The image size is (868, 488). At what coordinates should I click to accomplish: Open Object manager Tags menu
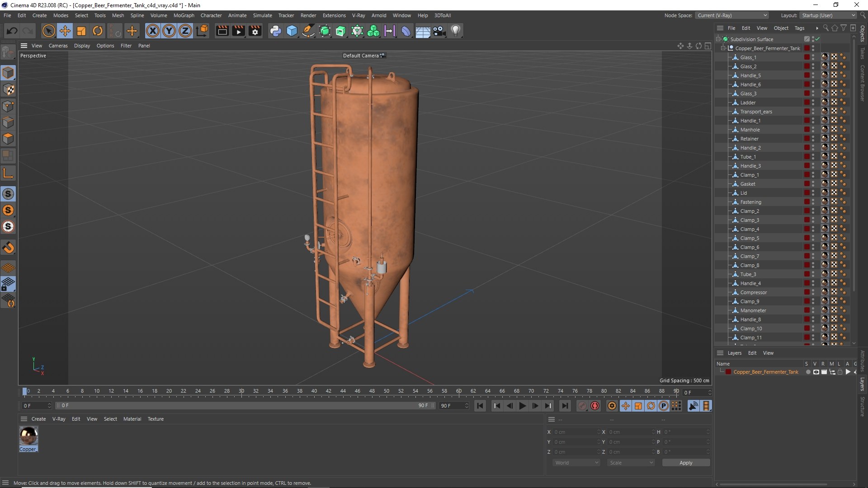pyautogui.click(x=800, y=28)
